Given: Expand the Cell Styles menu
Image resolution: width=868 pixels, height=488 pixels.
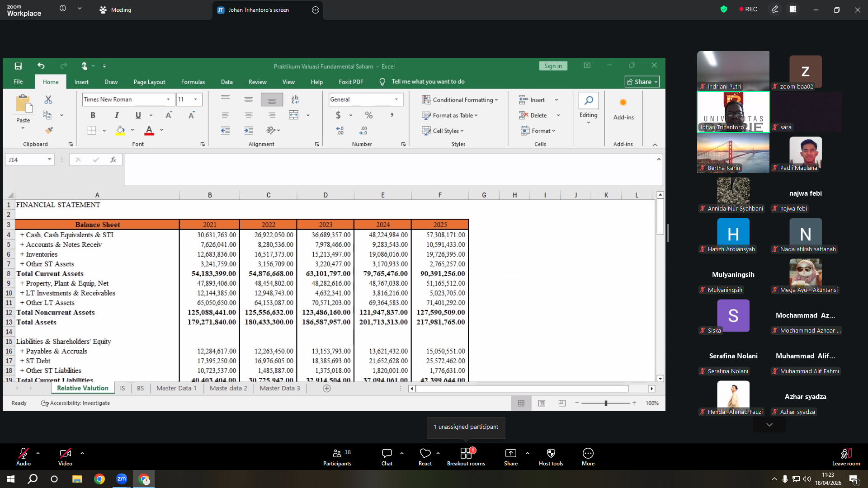Looking at the screenshot, I should [x=443, y=131].
